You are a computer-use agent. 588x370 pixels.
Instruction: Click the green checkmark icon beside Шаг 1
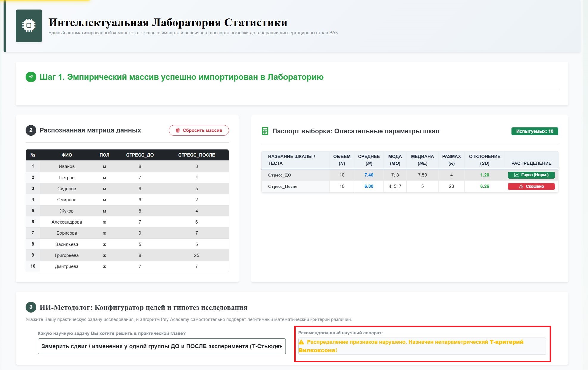pyautogui.click(x=31, y=77)
